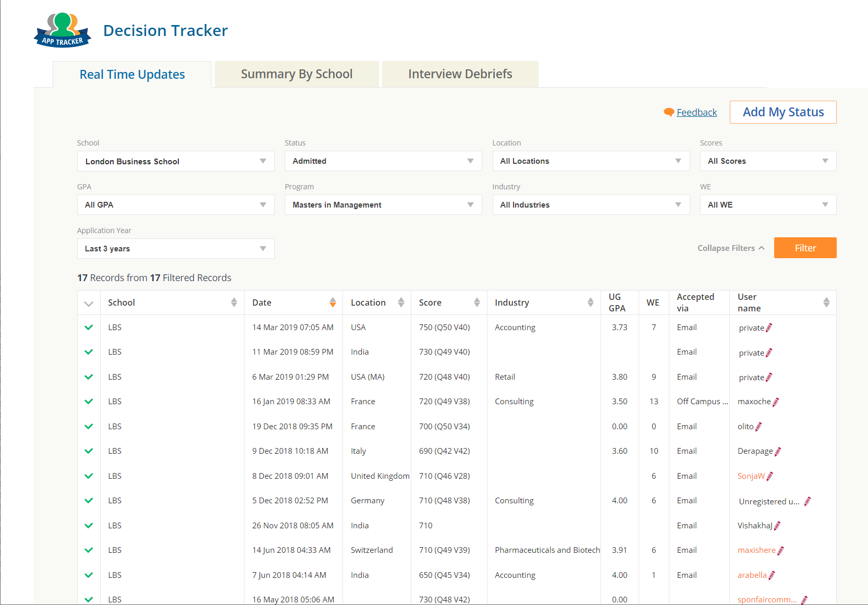Sort the table by Date column
Screen dimensions: 868x605
click(333, 302)
